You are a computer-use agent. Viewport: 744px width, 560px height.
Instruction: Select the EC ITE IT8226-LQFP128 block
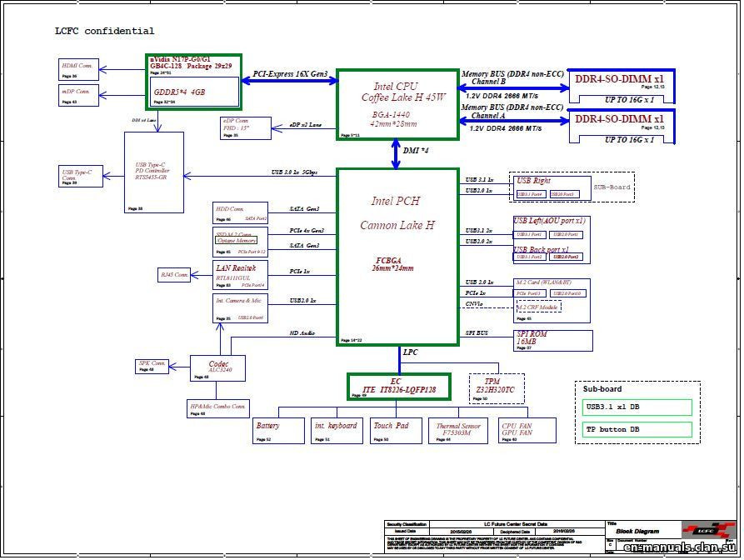pyautogui.click(x=397, y=385)
